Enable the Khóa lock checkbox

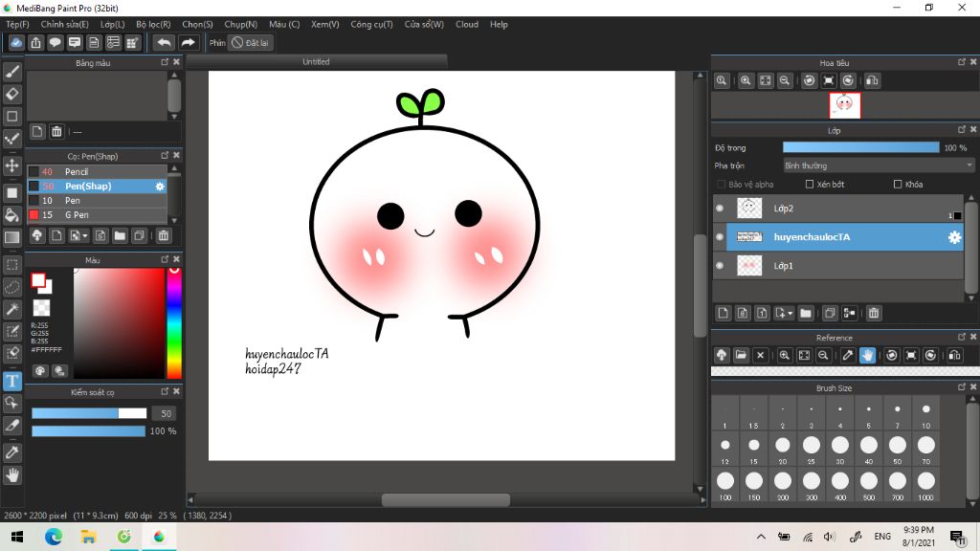click(x=898, y=185)
